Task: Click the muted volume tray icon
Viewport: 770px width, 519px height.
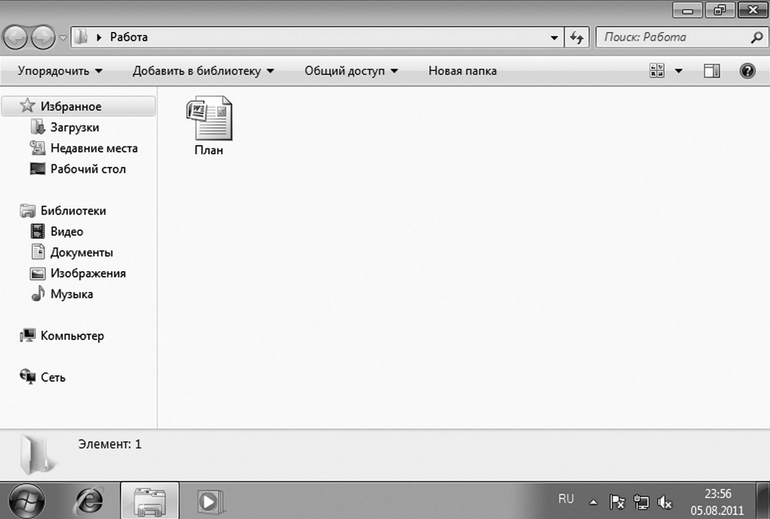Action: (664, 502)
